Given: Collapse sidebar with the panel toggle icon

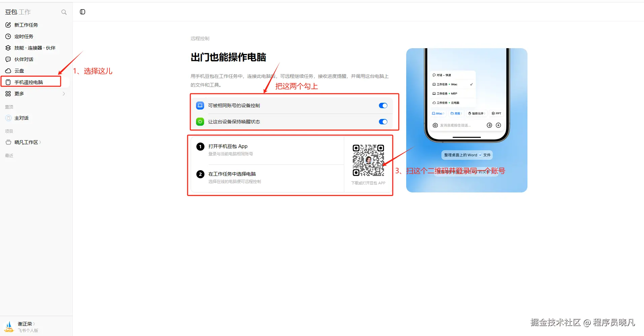Looking at the screenshot, I should 83,12.
